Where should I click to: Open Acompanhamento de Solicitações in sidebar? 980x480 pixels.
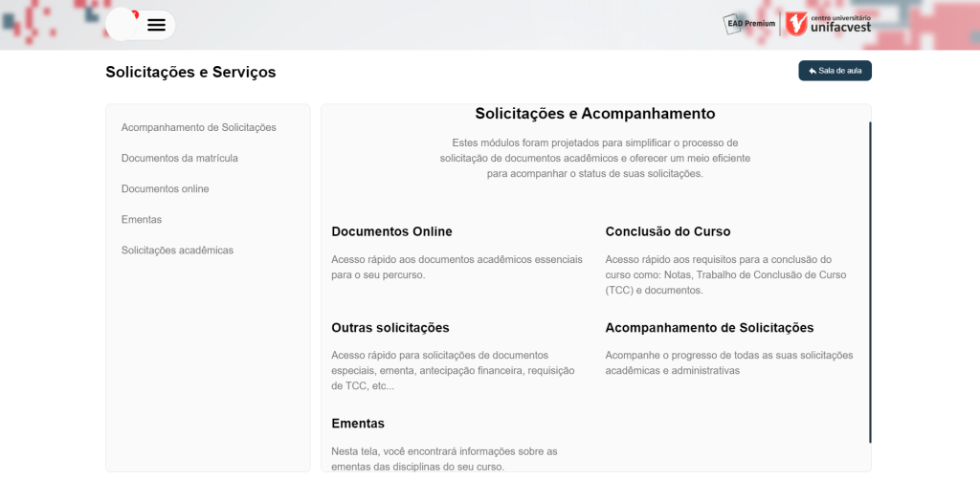(x=198, y=127)
